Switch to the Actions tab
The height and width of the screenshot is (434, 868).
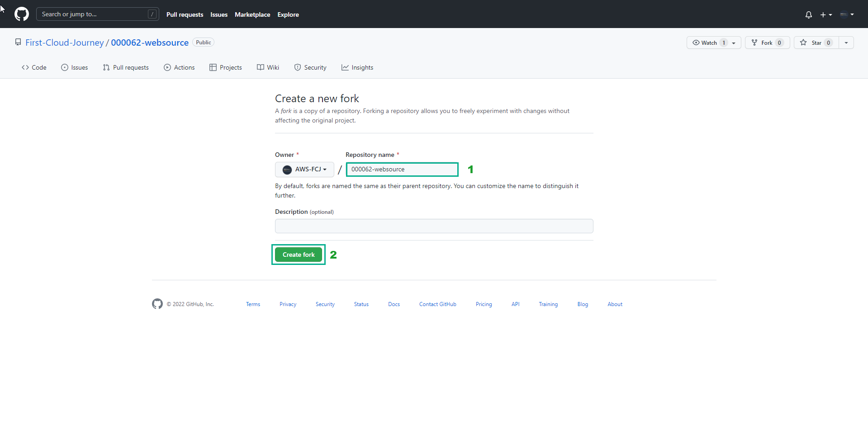(x=179, y=67)
